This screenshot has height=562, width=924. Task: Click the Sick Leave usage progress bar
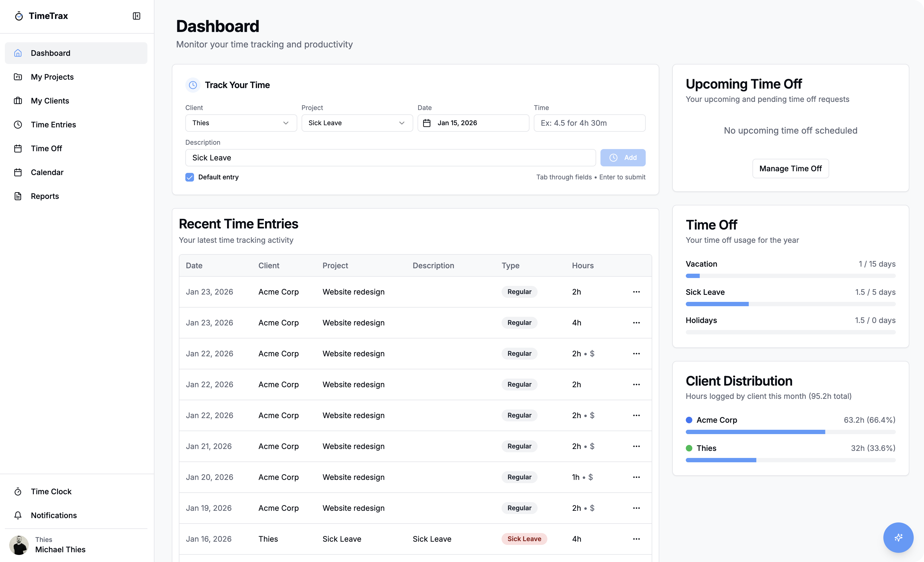790,304
